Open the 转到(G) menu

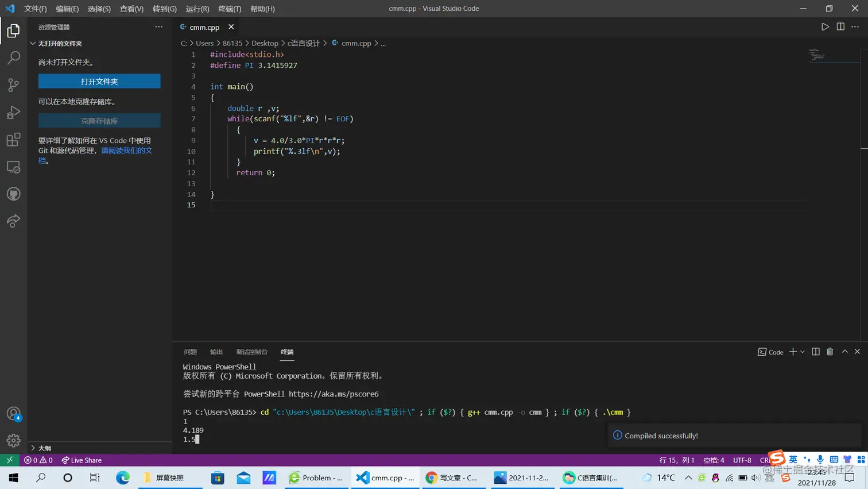click(165, 9)
